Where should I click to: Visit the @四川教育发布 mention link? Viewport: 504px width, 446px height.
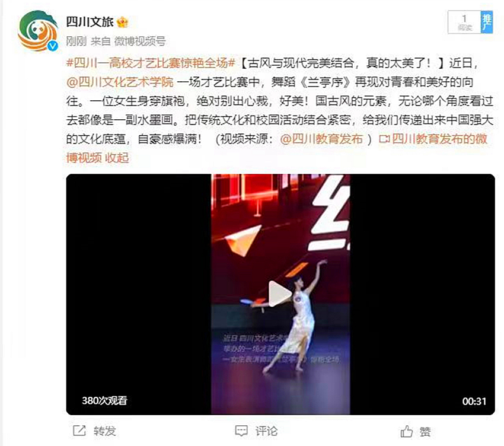[321, 139]
